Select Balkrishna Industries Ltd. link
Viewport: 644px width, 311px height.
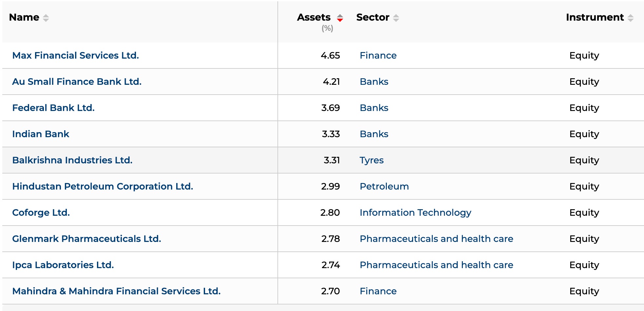coord(72,160)
